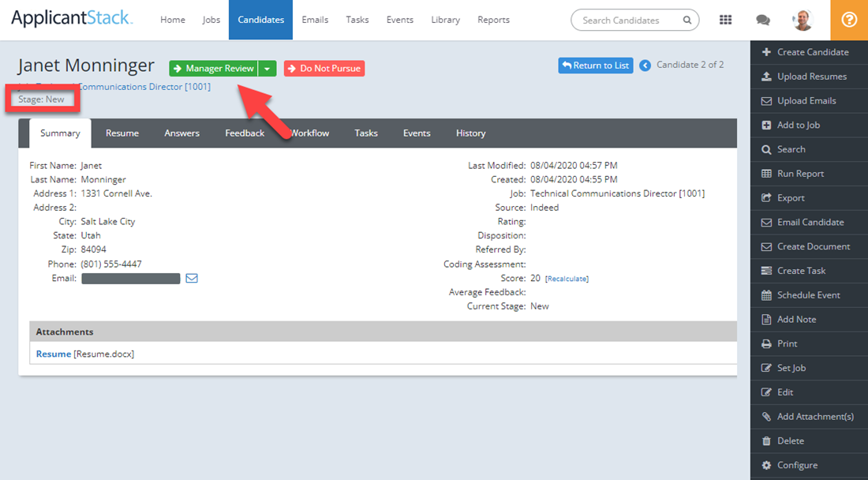868x480 pixels.
Task: Select Set Job in sidebar
Action: [x=810, y=368]
